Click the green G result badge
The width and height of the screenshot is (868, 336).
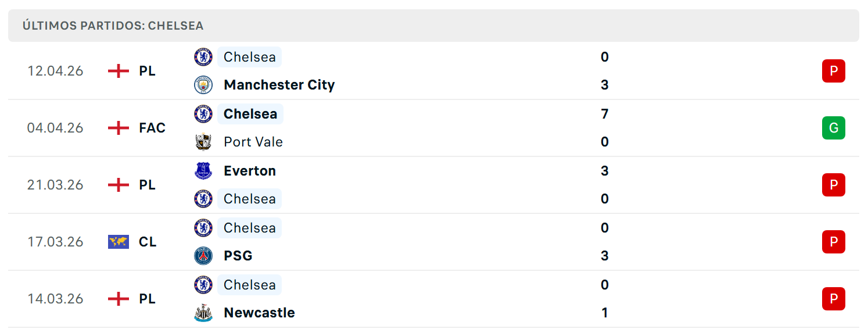[x=834, y=128]
